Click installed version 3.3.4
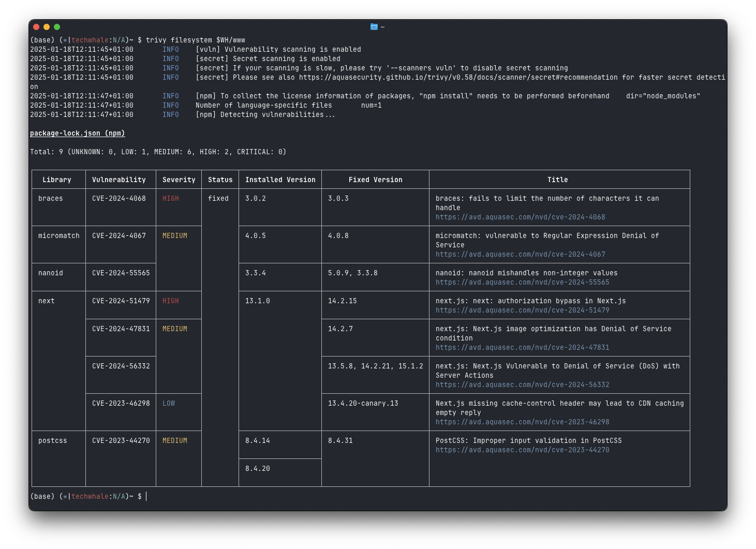The width and height of the screenshot is (756, 549). [256, 273]
